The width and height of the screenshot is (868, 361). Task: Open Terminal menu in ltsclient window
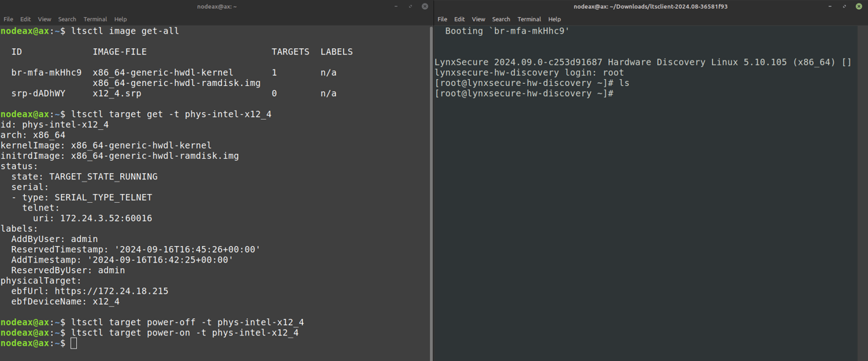pyautogui.click(x=529, y=19)
